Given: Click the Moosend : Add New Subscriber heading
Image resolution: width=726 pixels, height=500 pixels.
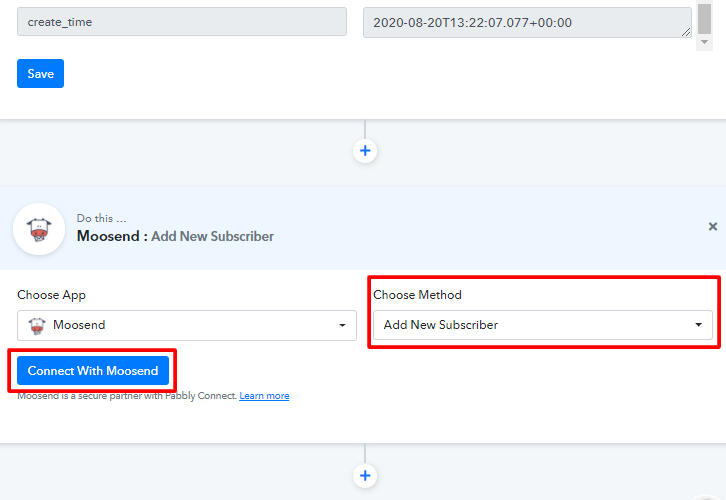Looking at the screenshot, I should tap(175, 236).
